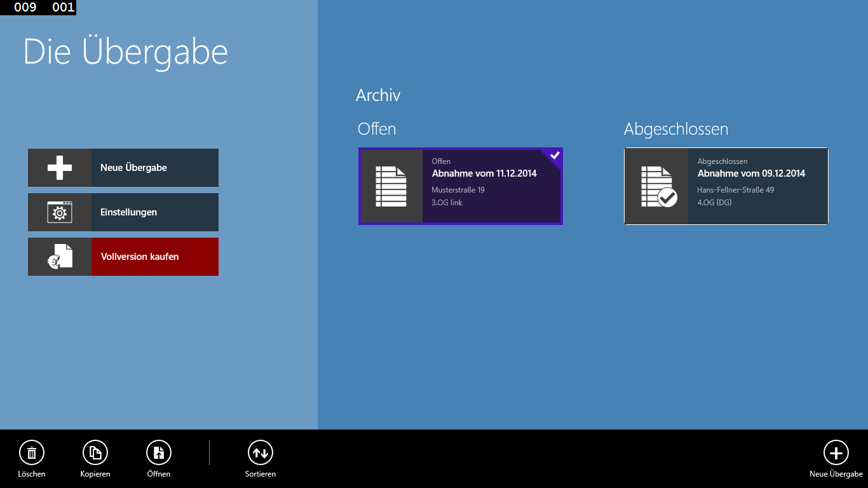Select Abnahme vom 09.12.2014 entry
The width and height of the screenshot is (868, 488).
(751, 173)
